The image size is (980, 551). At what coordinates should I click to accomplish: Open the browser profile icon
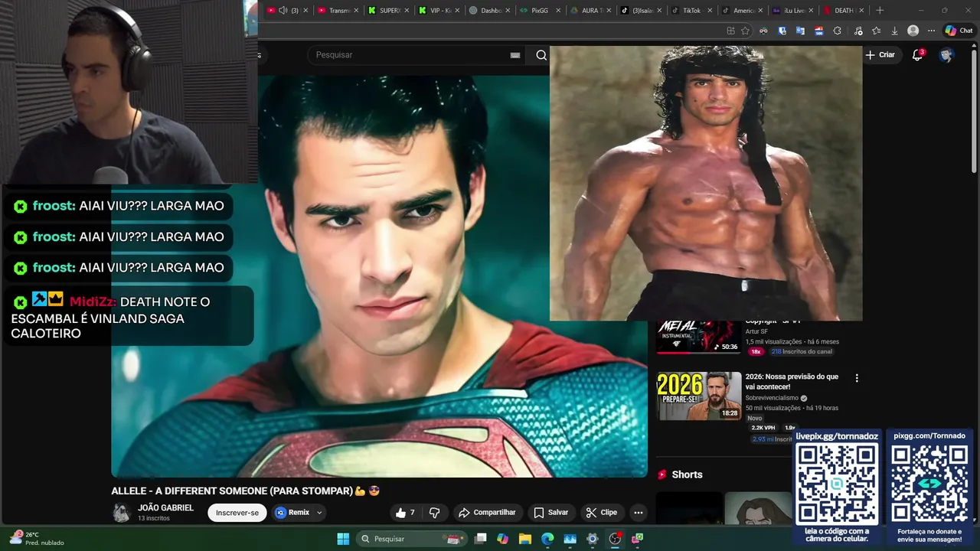click(x=913, y=31)
